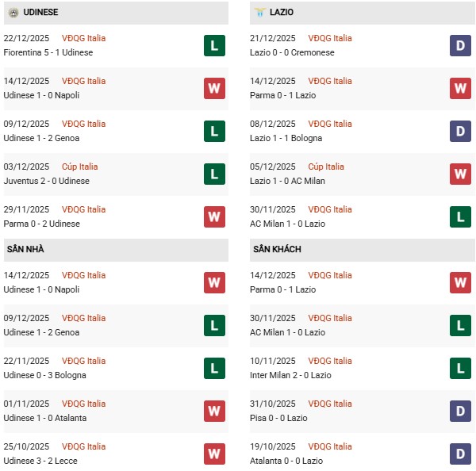
Task: Click the L badge for Inter Milan 2-0 Lazio
Action: (x=461, y=369)
